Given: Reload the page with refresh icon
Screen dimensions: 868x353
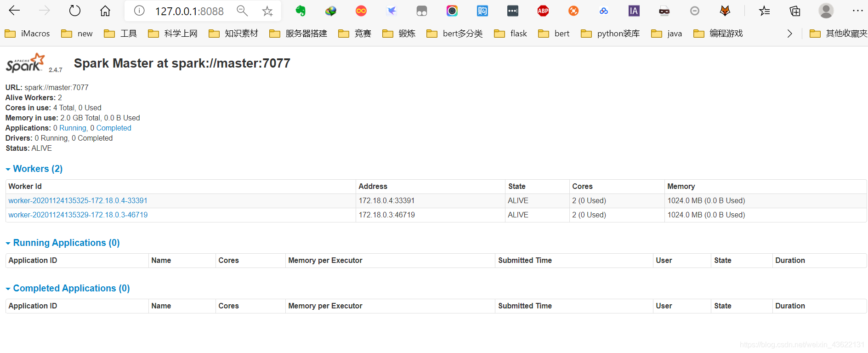Looking at the screenshot, I should tap(75, 11).
